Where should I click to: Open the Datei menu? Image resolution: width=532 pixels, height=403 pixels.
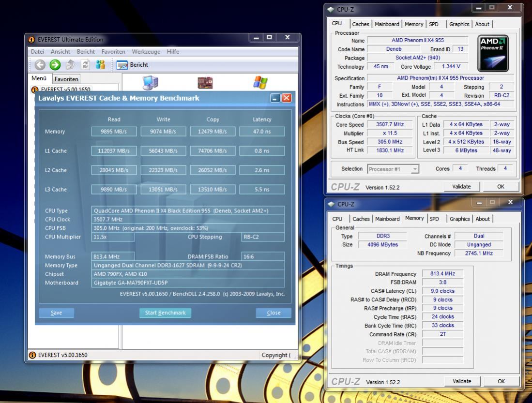37,52
